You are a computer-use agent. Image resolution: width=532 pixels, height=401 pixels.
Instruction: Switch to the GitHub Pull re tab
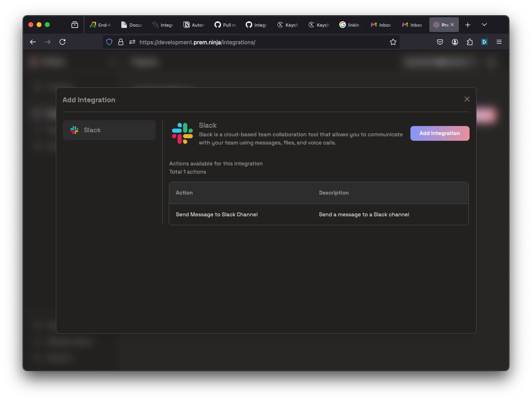click(x=226, y=25)
